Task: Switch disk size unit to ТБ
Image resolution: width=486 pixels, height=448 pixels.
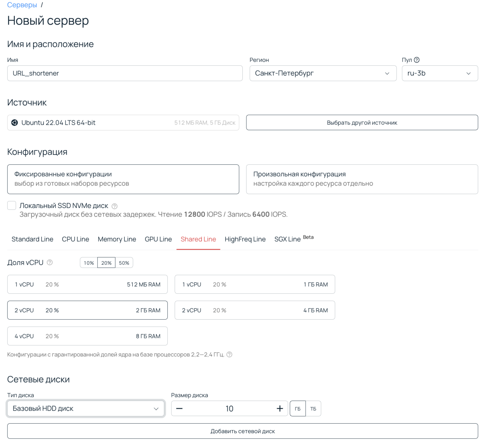Action: pyautogui.click(x=313, y=408)
